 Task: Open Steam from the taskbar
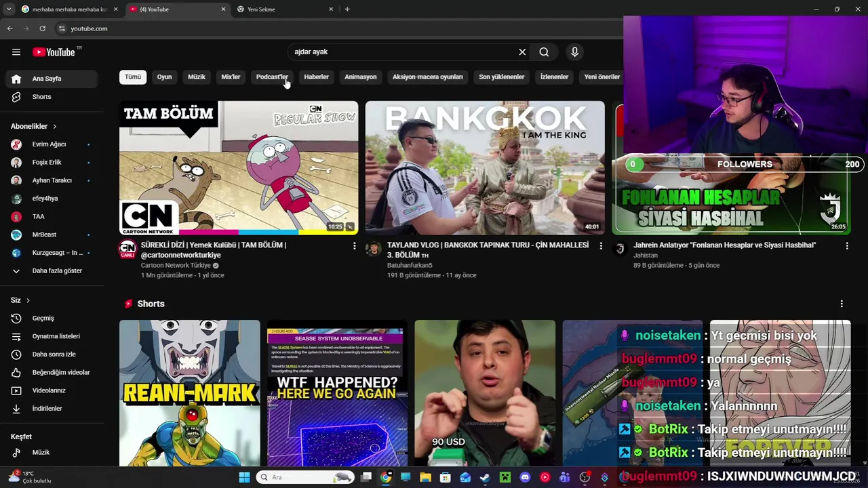click(x=485, y=477)
